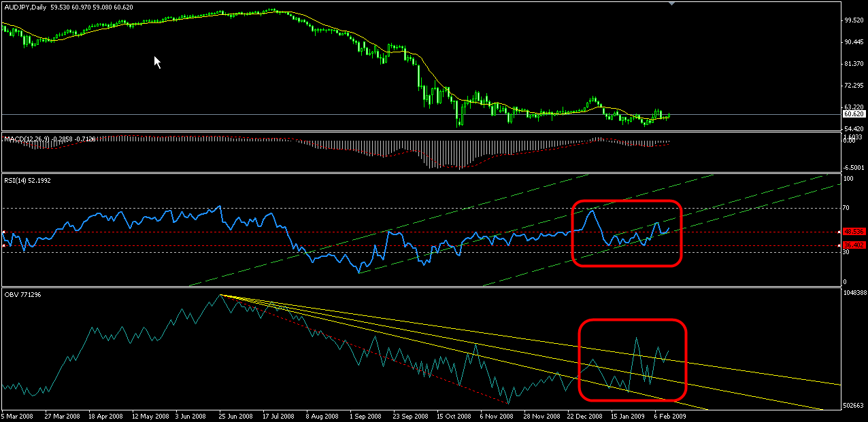Click the -6.5001 MACD scale value

click(x=852, y=168)
